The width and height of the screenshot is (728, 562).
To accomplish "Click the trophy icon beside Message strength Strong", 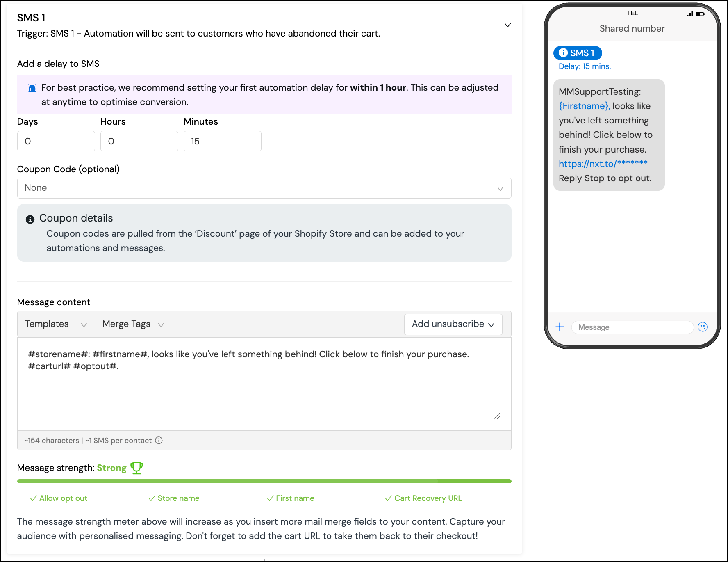I will (136, 468).
